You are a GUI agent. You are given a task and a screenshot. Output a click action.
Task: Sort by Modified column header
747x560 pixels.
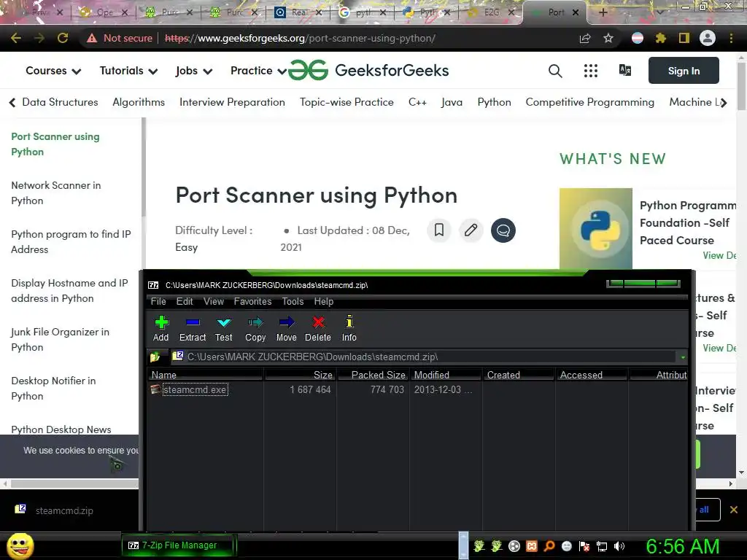[446, 375]
